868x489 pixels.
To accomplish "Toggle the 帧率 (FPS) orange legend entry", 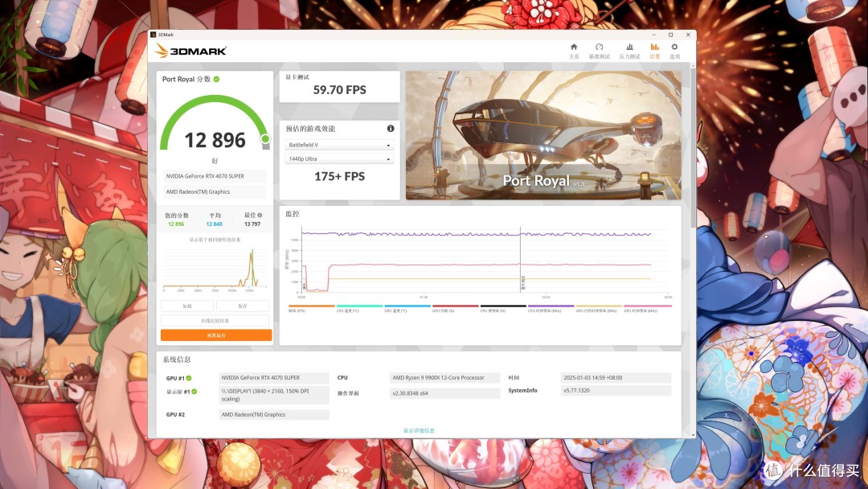I will (312, 308).
